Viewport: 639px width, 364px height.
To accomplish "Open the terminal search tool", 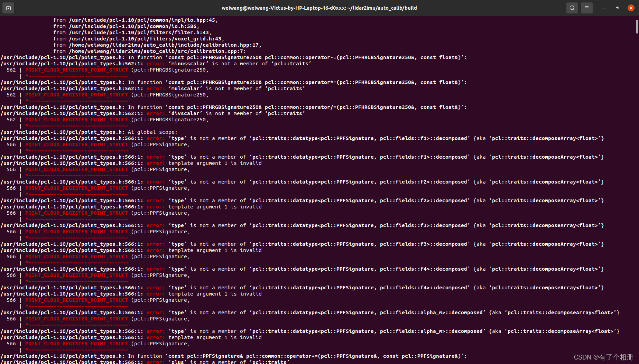I will click(x=572, y=8).
